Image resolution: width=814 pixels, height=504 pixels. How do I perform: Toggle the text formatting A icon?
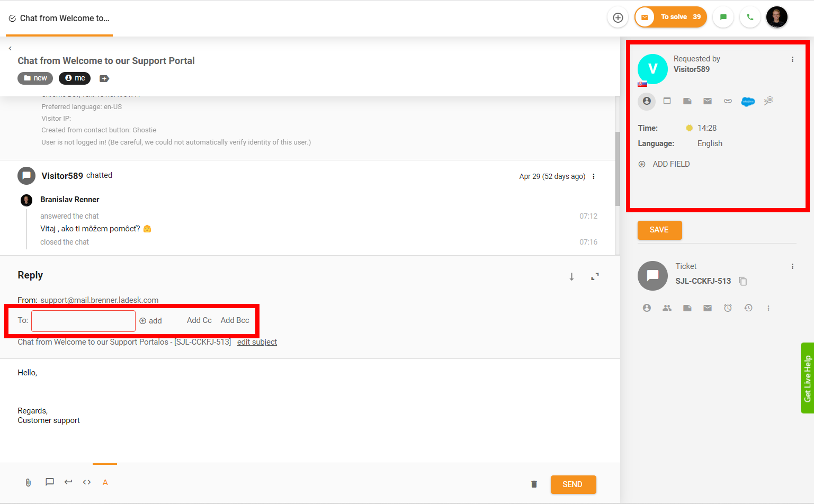coord(105,482)
